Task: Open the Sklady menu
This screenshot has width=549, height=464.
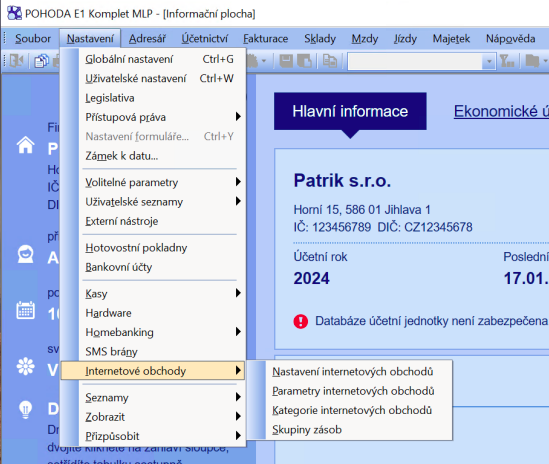Action: click(x=320, y=39)
